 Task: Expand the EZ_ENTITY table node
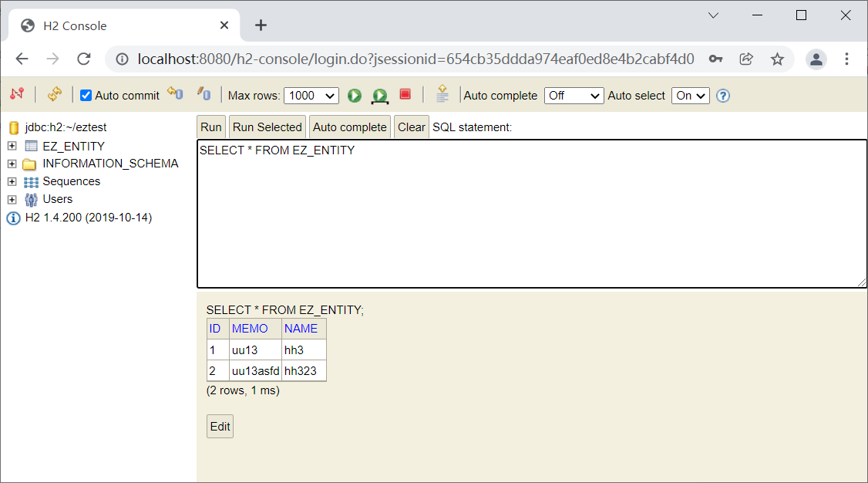pyautogui.click(x=12, y=146)
